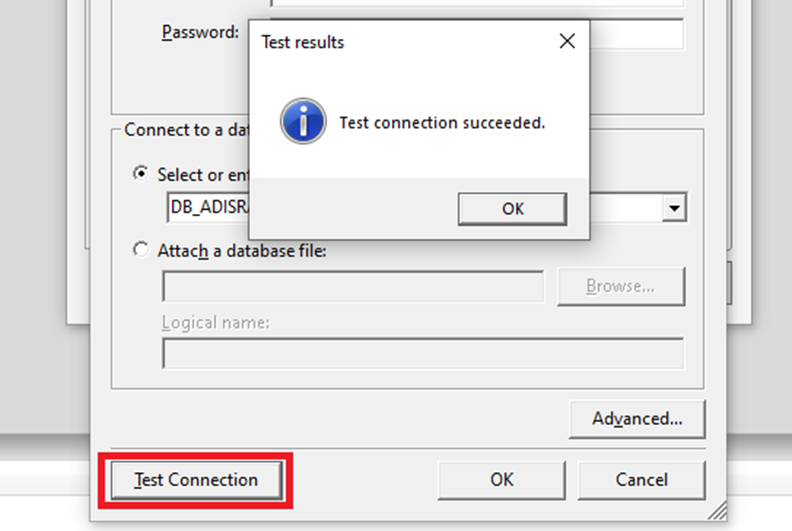Image resolution: width=792 pixels, height=531 pixels.
Task: Click the Password label
Action: 200,32
